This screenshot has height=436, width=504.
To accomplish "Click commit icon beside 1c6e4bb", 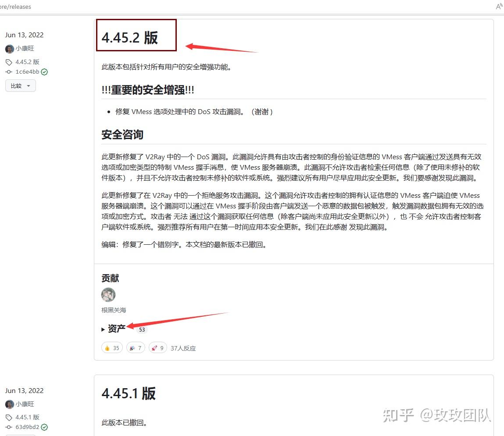I will [x=9, y=71].
